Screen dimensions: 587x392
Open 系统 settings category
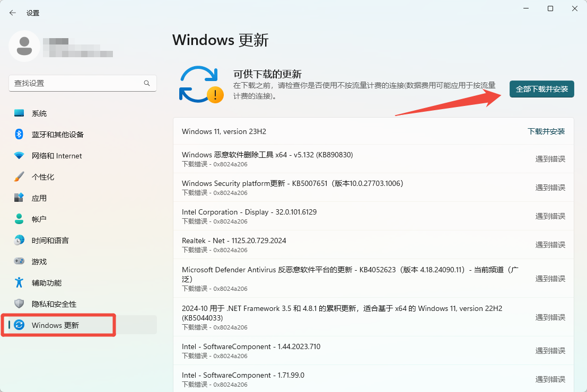pos(82,113)
